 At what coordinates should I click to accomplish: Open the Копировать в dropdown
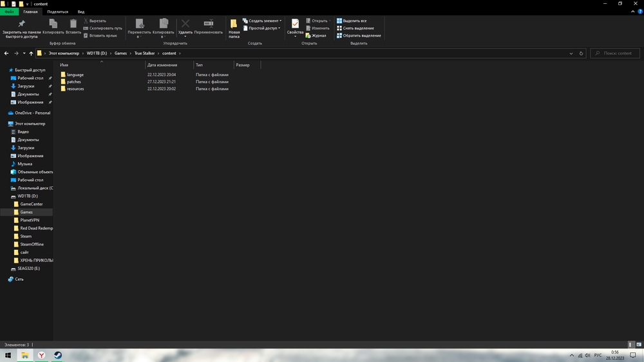coord(164,29)
